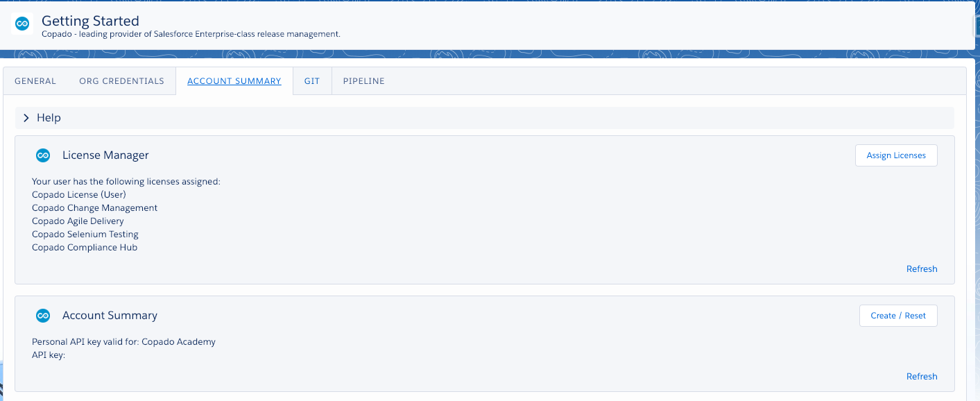Click the Getting Started page title
The width and height of the screenshot is (980, 401).
tap(90, 21)
